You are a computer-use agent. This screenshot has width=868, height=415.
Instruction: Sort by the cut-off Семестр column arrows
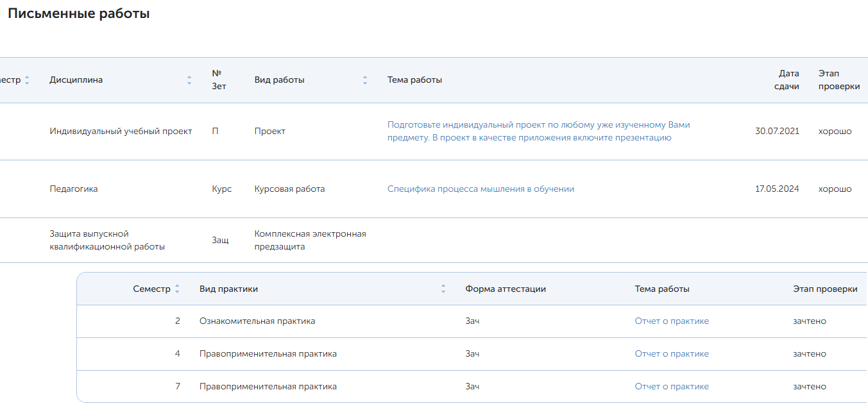(x=27, y=80)
